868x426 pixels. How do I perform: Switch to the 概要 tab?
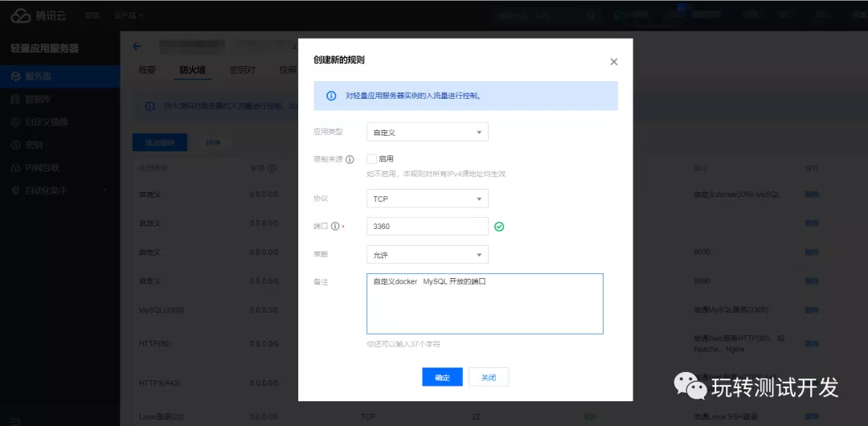(147, 71)
